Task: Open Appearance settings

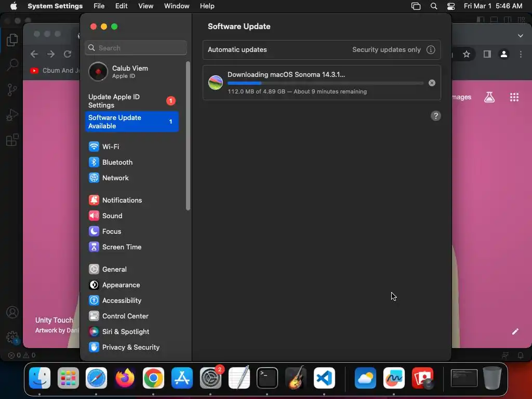Action: (x=132, y=285)
